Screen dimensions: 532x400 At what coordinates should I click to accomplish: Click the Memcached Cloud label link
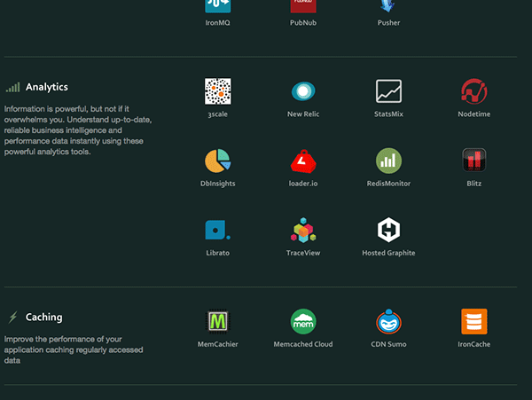coord(303,344)
